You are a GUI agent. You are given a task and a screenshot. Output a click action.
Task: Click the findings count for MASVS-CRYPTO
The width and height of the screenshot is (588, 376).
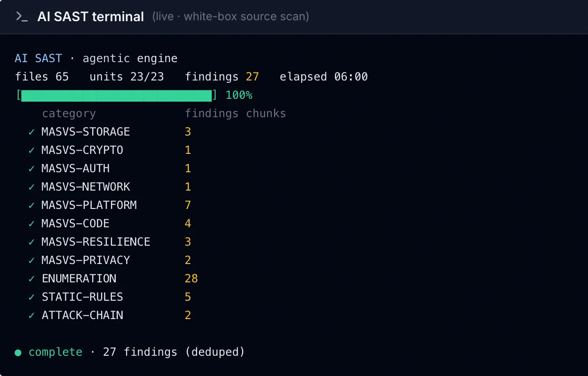coord(188,150)
